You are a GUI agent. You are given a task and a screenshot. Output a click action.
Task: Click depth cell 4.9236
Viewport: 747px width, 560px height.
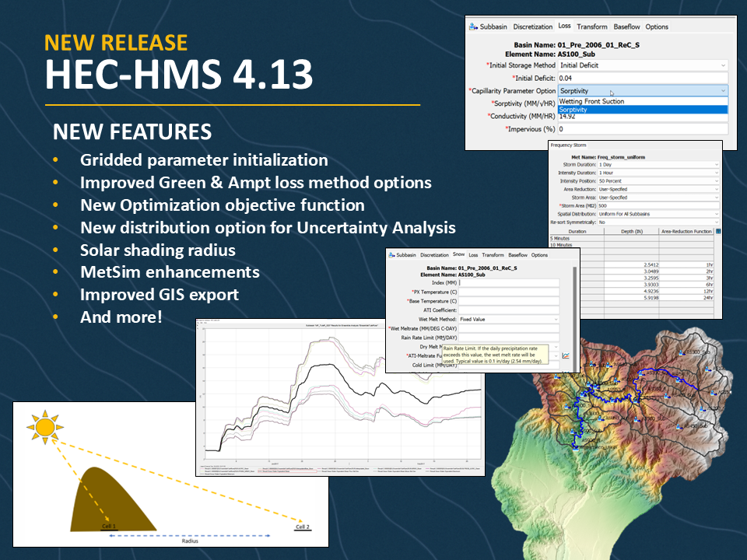(632, 291)
